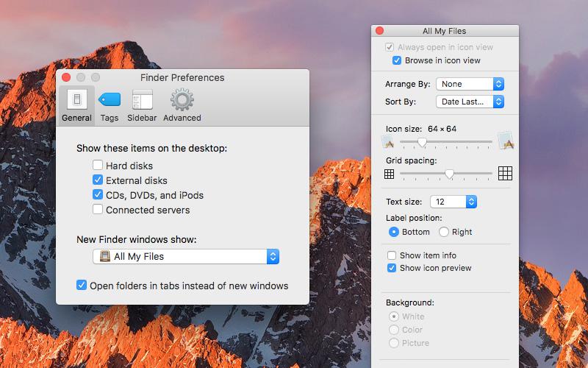Click large icon at Icon size slider end

coord(506,141)
